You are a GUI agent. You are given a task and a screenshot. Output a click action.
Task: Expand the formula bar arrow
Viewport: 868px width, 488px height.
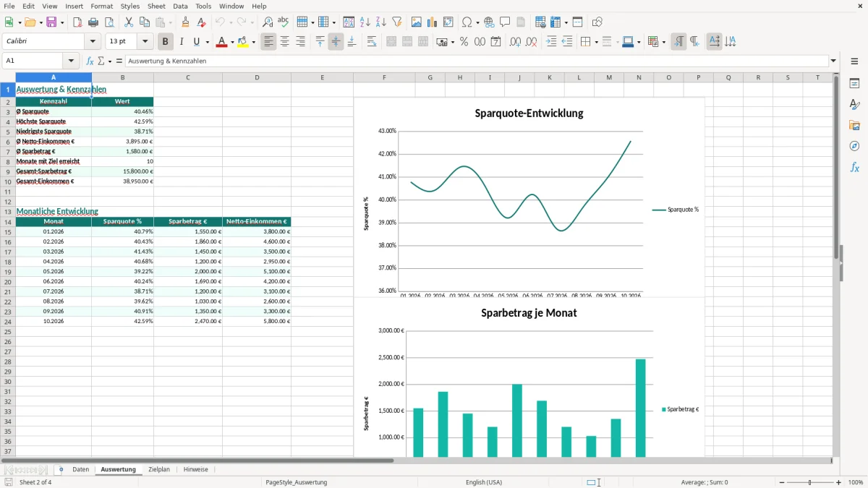tap(833, 61)
